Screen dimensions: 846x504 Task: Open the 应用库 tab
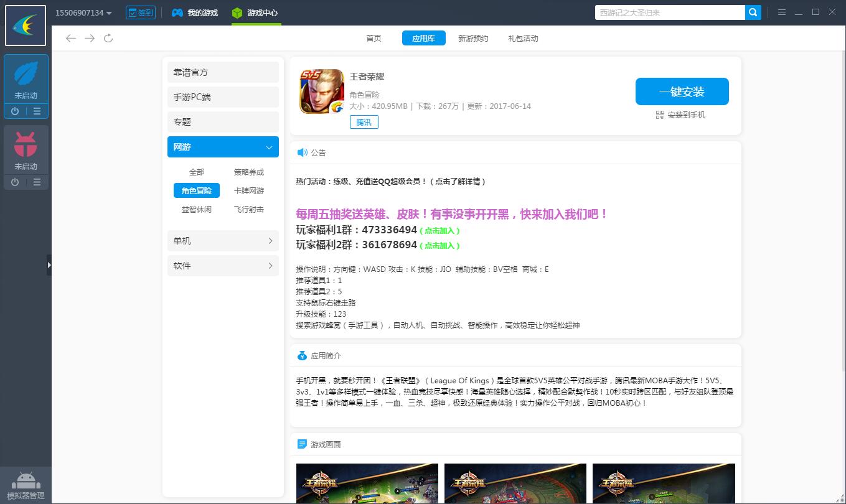point(423,38)
